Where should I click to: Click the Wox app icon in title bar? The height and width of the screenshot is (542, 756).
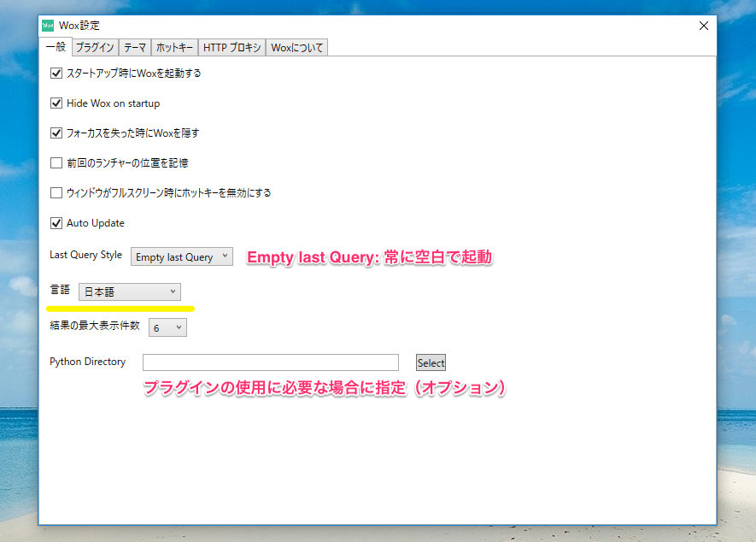(48, 26)
